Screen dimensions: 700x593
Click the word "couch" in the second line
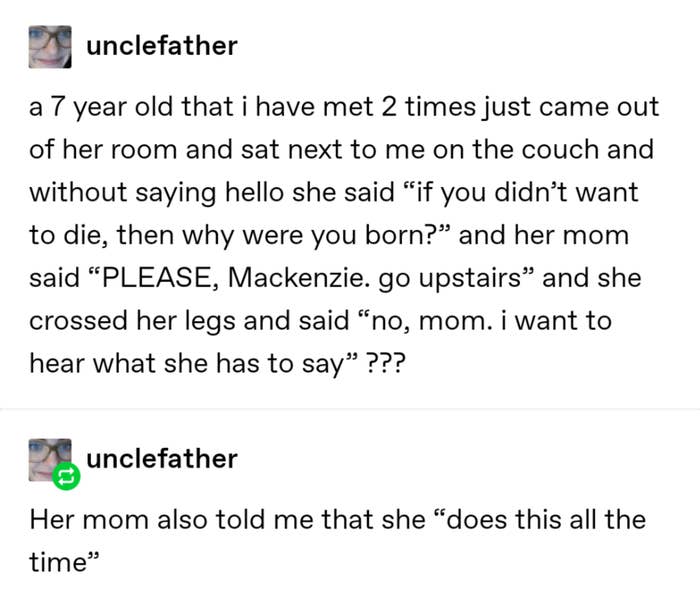click(x=559, y=150)
